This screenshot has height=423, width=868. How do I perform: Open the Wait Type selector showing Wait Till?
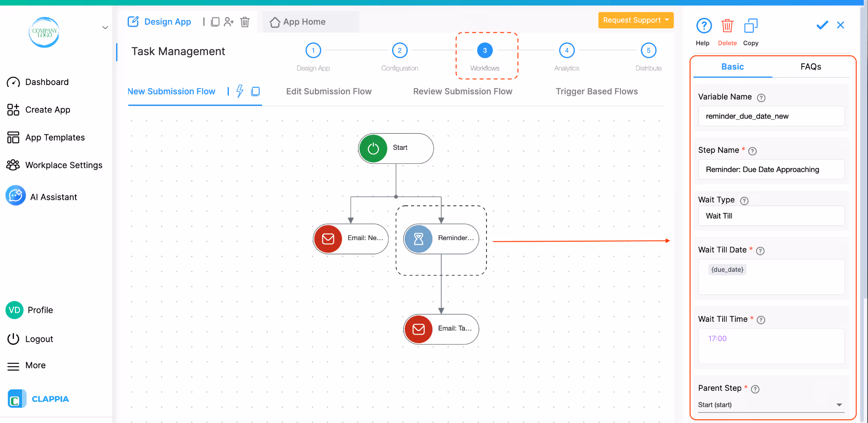pos(771,216)
